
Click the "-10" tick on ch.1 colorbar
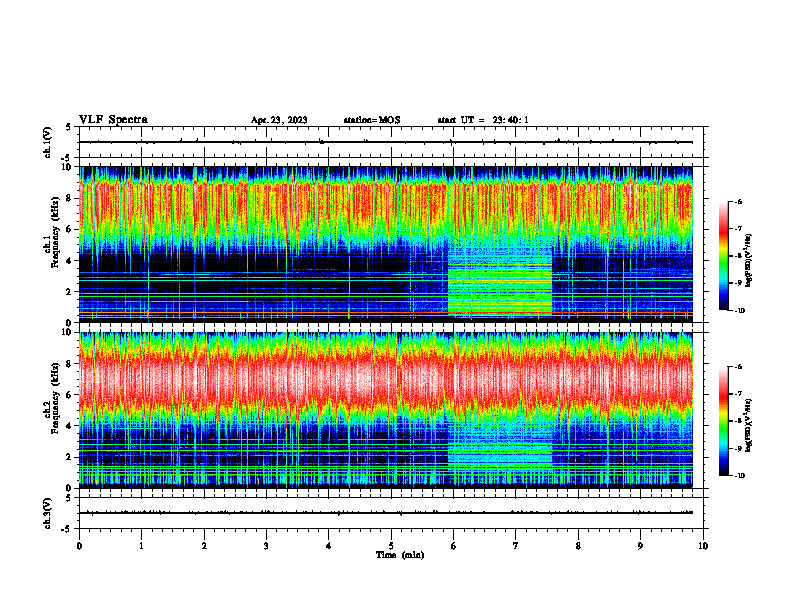739,311
